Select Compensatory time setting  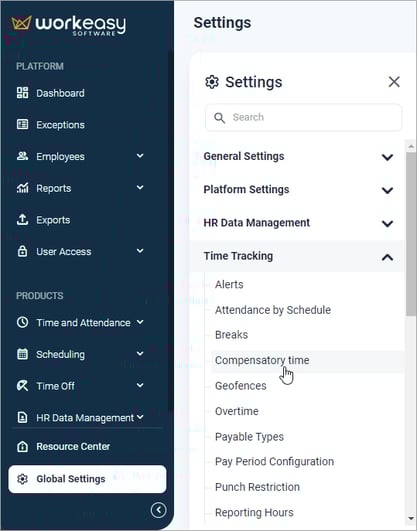pos(262,360)
